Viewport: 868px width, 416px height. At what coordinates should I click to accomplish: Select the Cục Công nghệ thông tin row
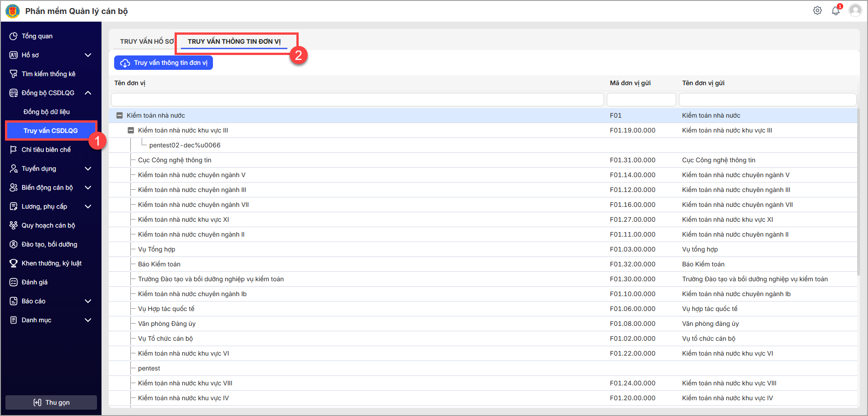(x=175, y=160)
